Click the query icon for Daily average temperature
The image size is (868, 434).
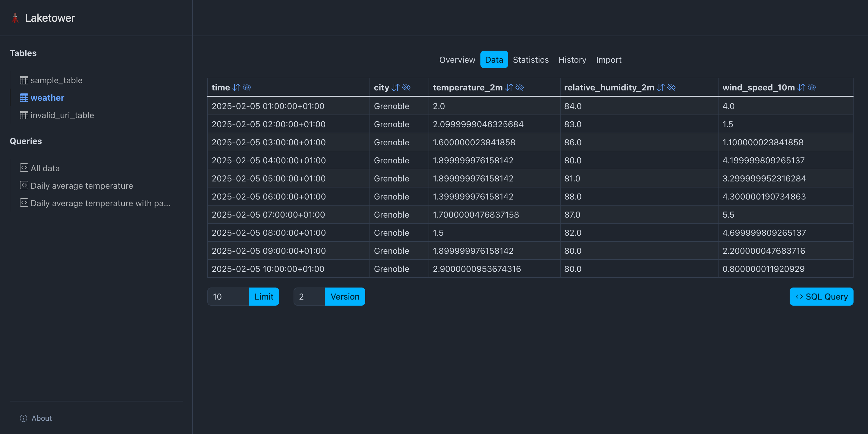click(24, 185)
